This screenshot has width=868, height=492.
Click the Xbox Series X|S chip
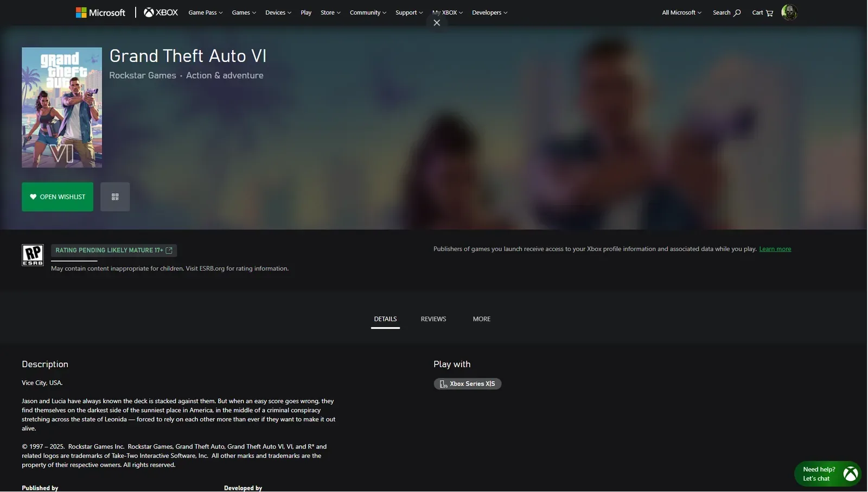point(467,384)
